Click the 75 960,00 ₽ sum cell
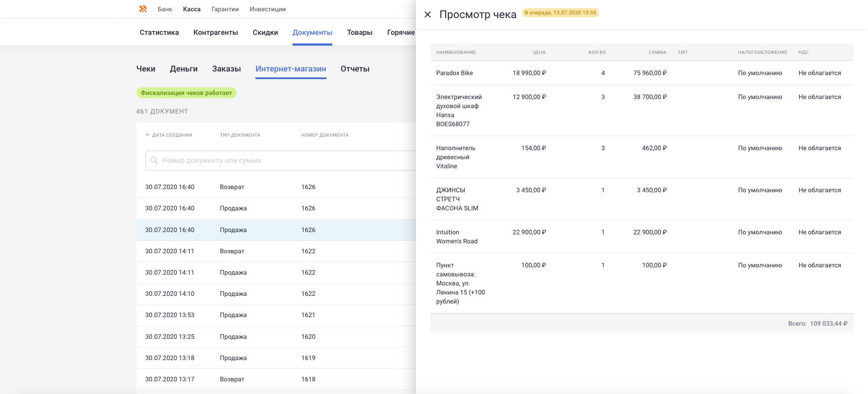This screenshot has width=868, height=394. point(650,73)
